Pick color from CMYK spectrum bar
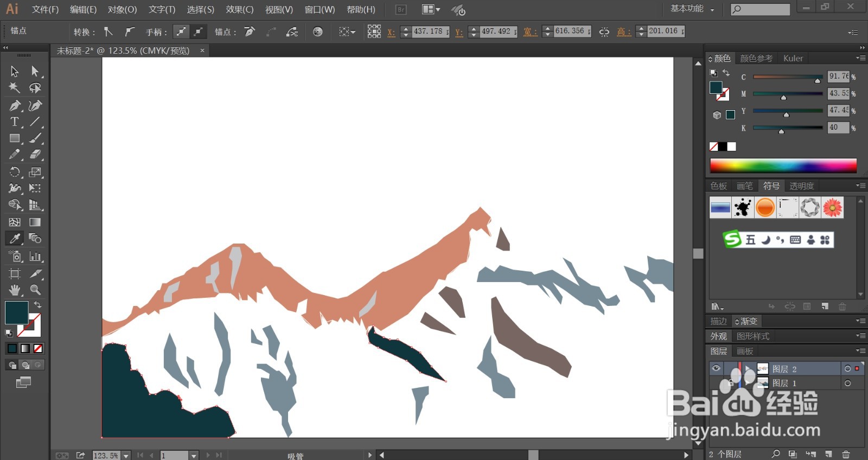The height and width of the screenshot is (460, 868). pos(783,165)
